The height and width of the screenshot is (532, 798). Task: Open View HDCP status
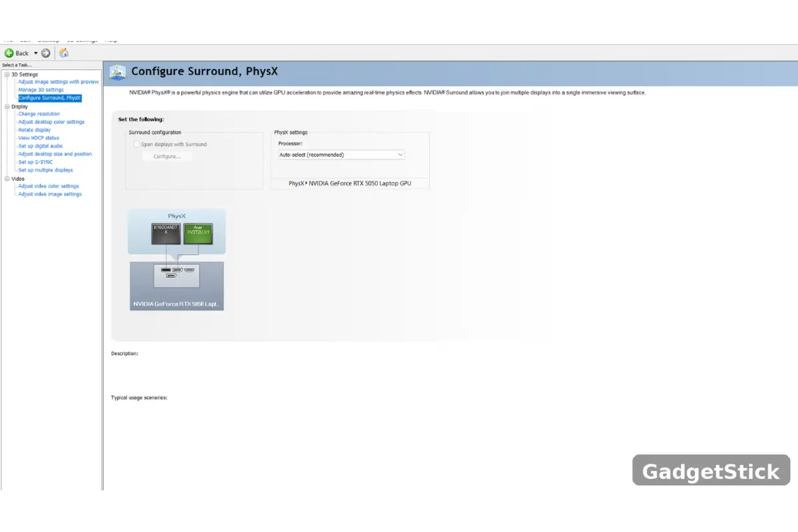[x=39, y=138]
